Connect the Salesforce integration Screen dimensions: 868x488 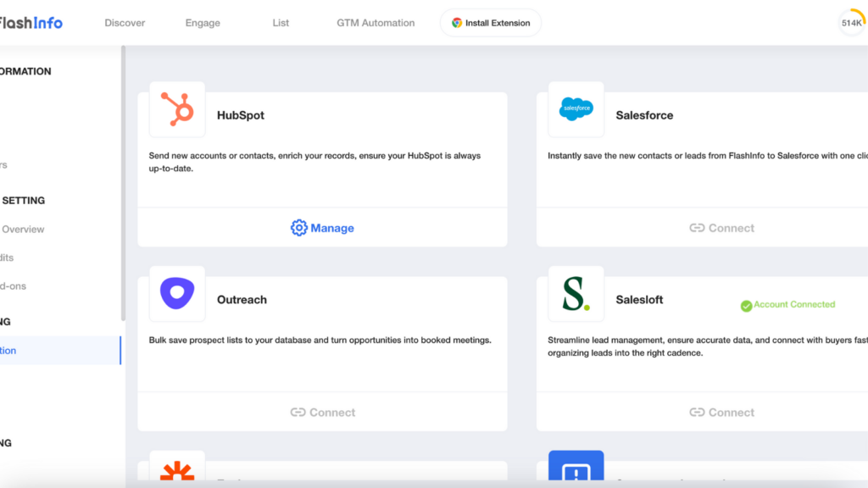721,228
